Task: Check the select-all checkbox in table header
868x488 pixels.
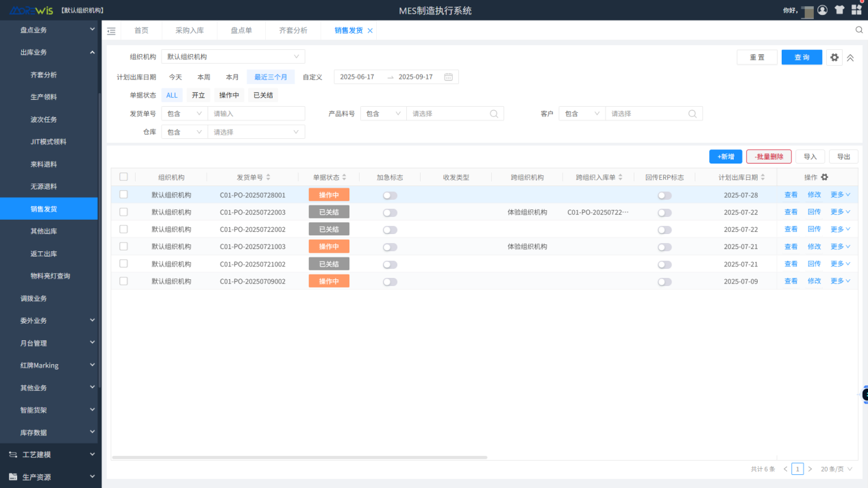Action: click(x=123, y=177)
